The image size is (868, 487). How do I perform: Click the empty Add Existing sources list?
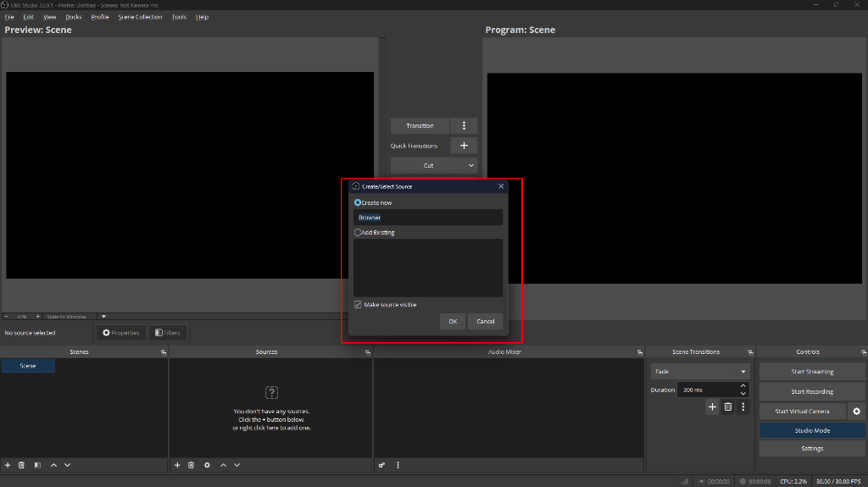(x=428, y=268)
